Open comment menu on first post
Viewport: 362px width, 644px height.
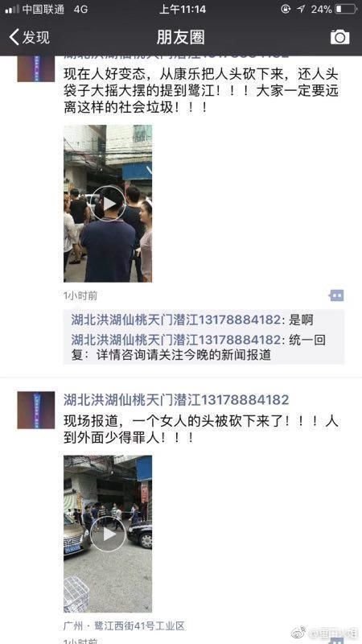pyautogui.click(x=336, y=295)
